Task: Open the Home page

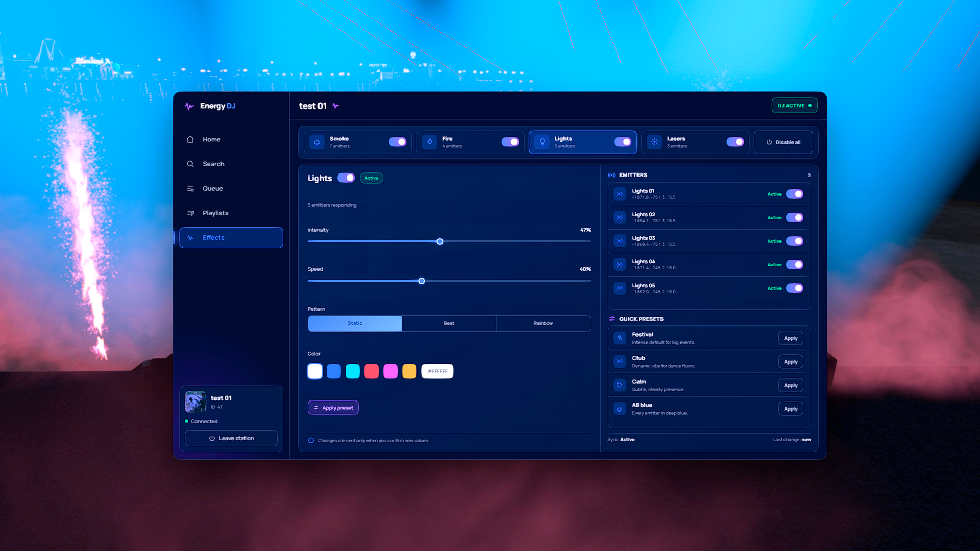Action: pyautogui.click(x=231, y=139)
